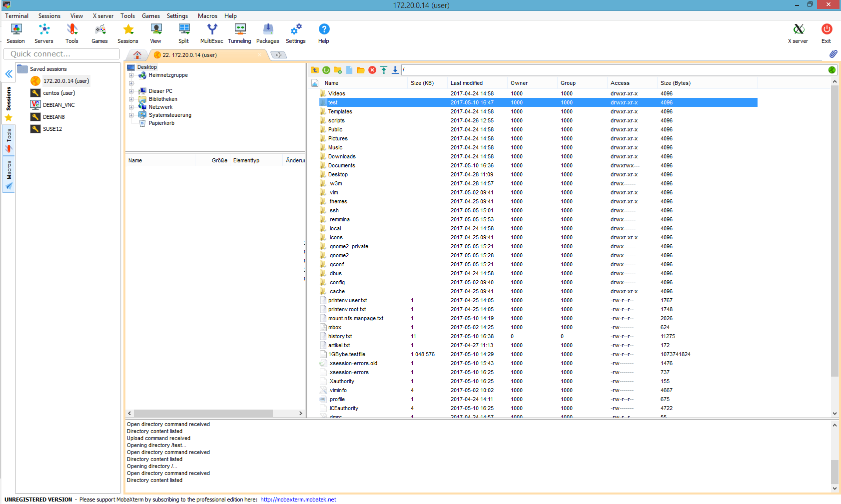Open the Tunneling tool

[239, 33]
